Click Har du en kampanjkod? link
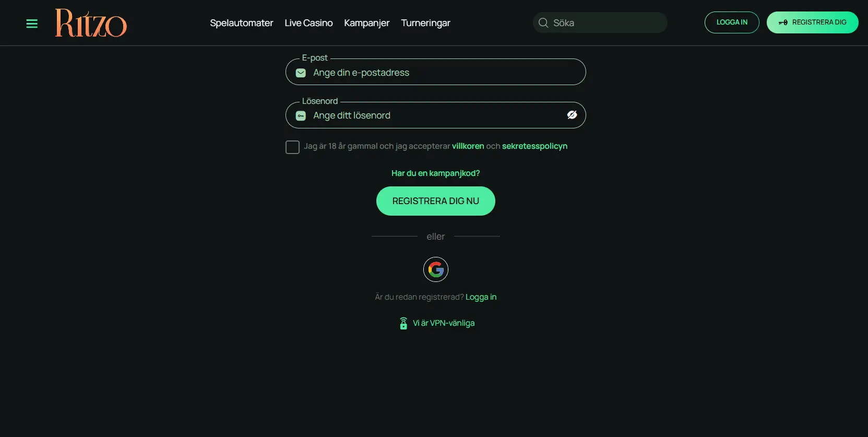 tap(436, 173)
